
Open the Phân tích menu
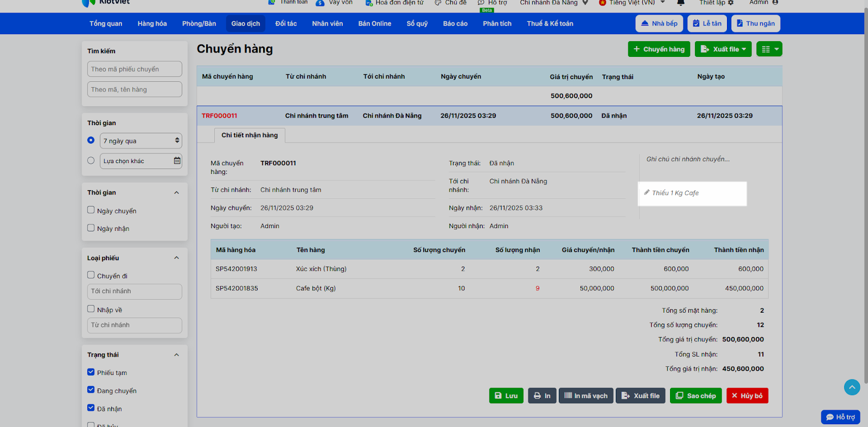pos(497,24)
